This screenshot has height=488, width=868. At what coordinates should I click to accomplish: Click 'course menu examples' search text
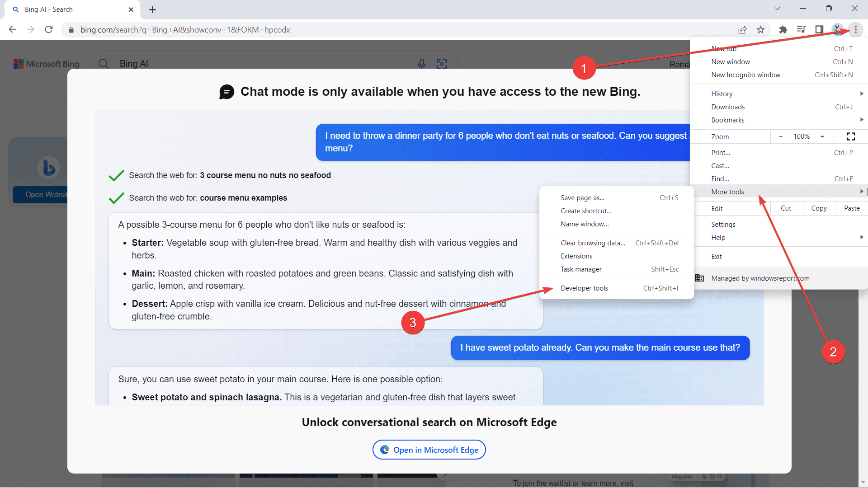point(244,198)
